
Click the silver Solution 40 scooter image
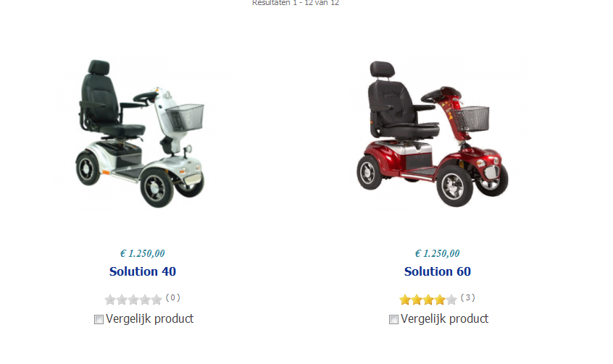click(140, 134)
